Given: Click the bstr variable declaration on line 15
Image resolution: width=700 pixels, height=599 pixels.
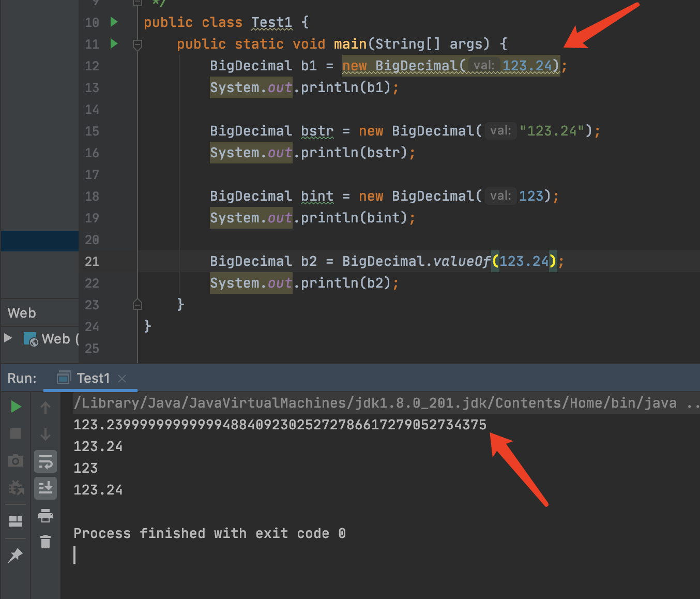Looking at the screenshot, I should click(x=317, y=131).
